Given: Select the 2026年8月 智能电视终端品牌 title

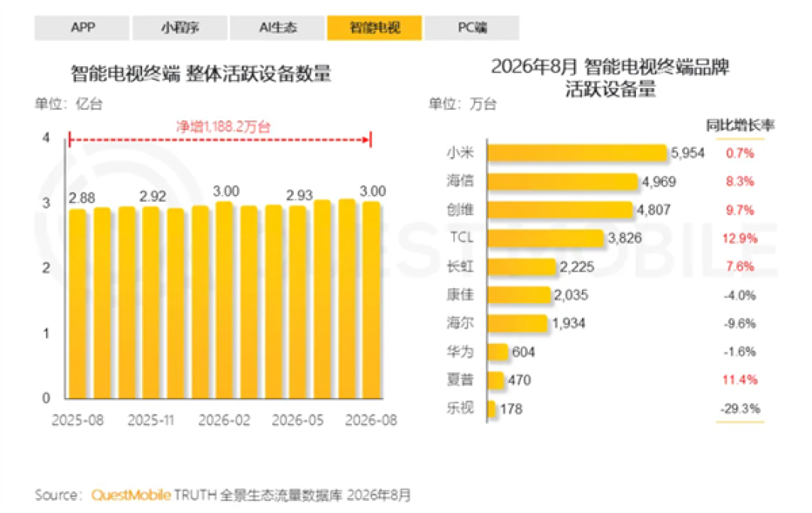Looking at the screenshot, I should tap(610, 67).
